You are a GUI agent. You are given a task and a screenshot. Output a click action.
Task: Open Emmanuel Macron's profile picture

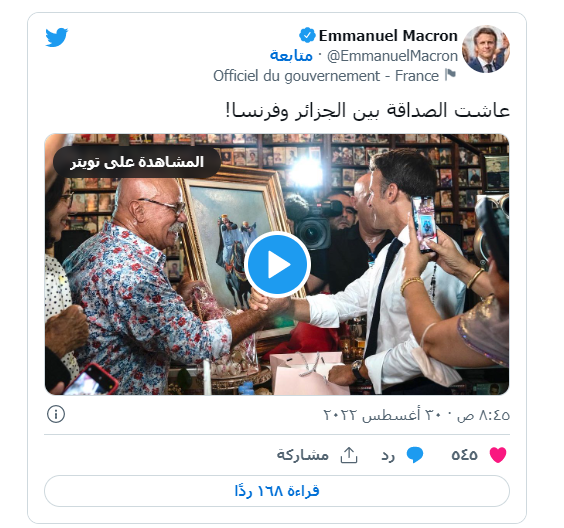pos(486,49)
